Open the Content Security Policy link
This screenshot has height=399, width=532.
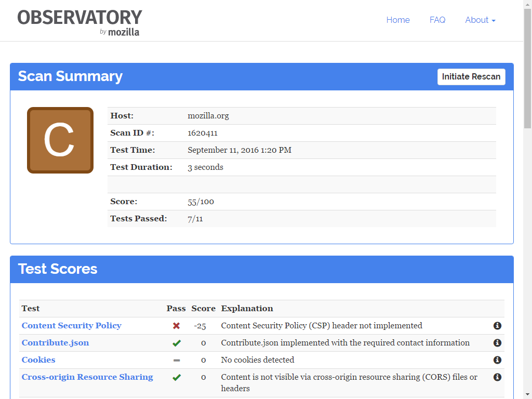72,326
